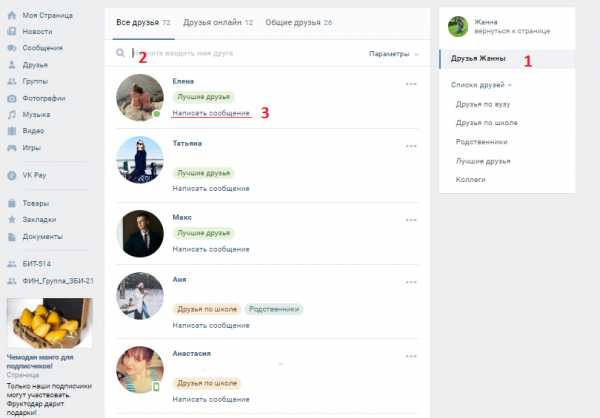Click the friend name search field

click(249, 53)
